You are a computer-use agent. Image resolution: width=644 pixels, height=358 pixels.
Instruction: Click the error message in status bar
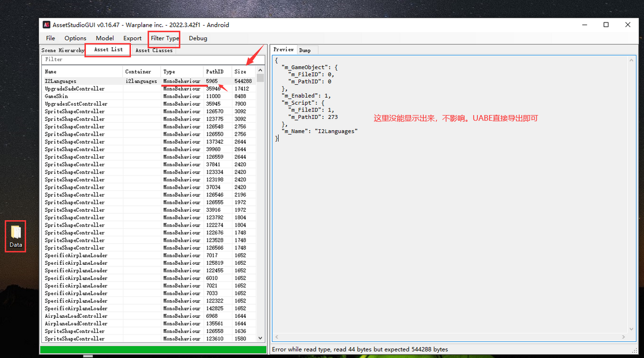[360, 349]
